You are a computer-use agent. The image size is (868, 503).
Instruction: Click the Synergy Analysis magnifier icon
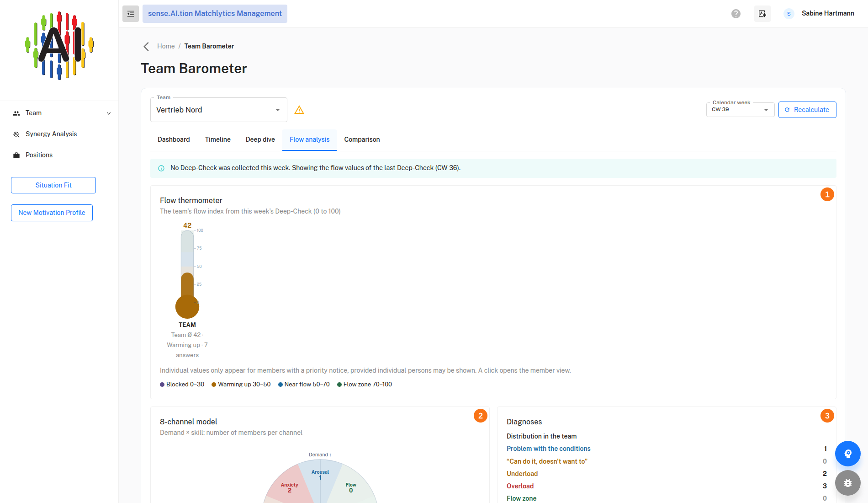click(x=16, y=134)
